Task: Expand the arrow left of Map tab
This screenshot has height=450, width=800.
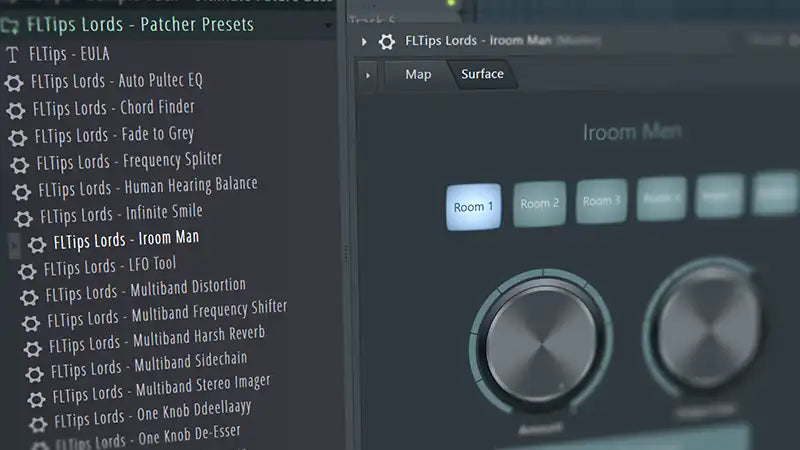Action: [367, 75]
